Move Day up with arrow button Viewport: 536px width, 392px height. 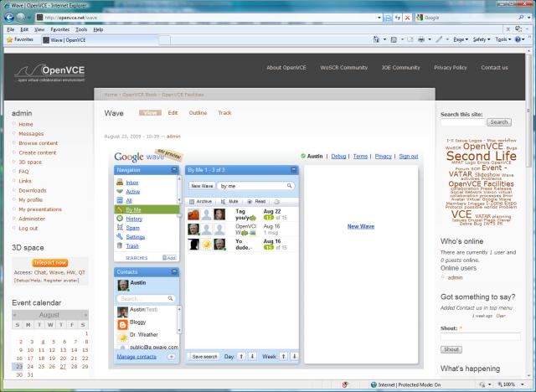click(241, 357)
